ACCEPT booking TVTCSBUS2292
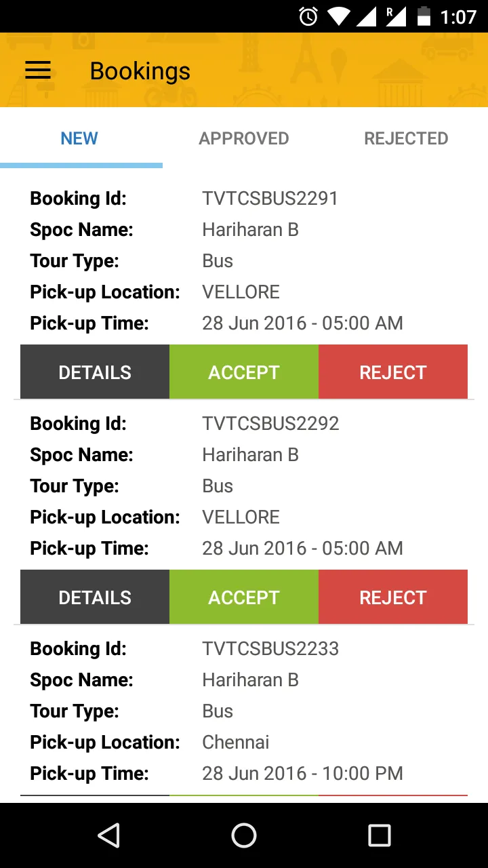Image resolution: width=488 pixels, height=868 pixels. click(x=244, y=597)
